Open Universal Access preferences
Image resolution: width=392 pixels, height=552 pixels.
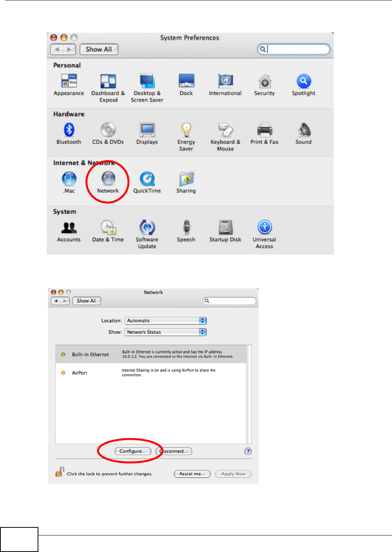pyautogui.click(x=265, y=234)
